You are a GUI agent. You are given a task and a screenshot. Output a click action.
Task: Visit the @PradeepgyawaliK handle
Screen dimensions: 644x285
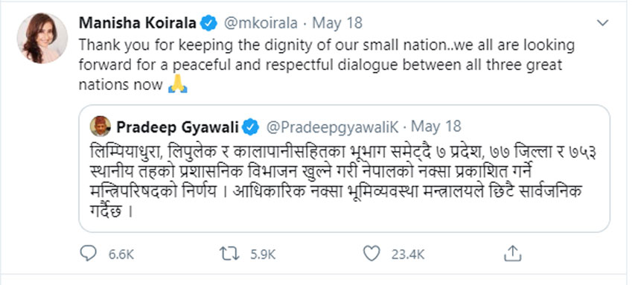pos(333,127)
